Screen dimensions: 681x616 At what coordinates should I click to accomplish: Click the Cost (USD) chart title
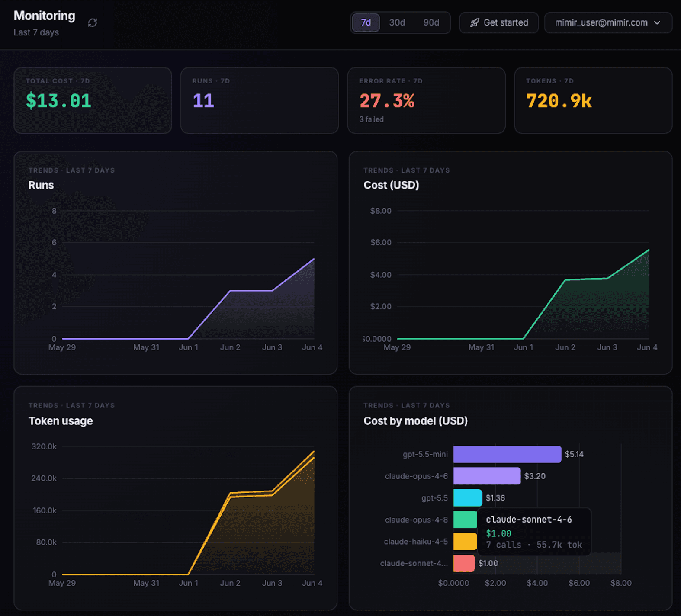(x=391, y=185)
